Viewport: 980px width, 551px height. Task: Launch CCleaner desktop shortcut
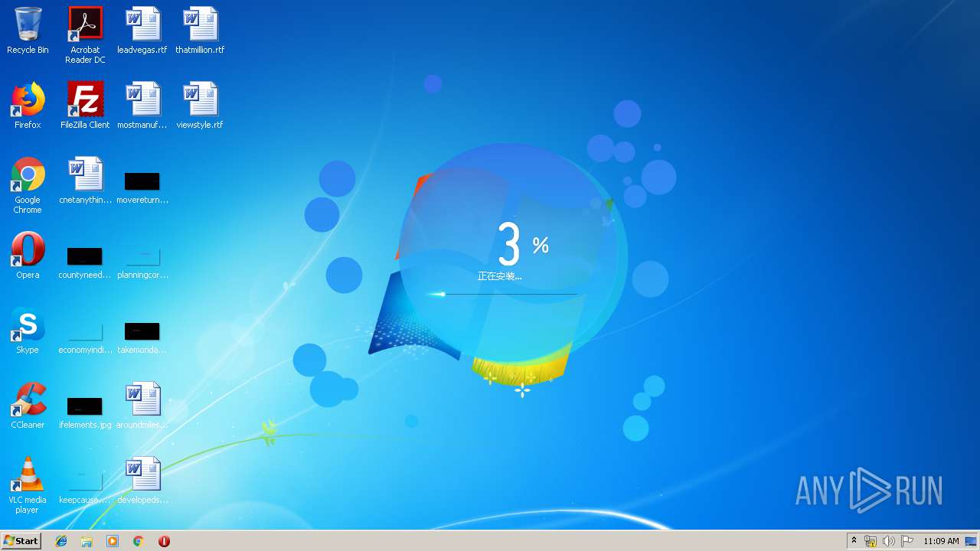[28, 406]
